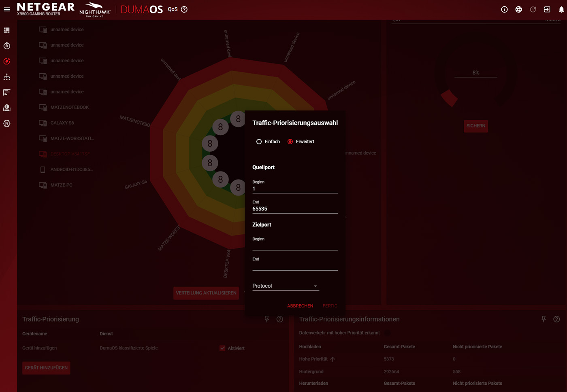
Task: Toggle the Aktiviert checkbox
Action: 222,348
